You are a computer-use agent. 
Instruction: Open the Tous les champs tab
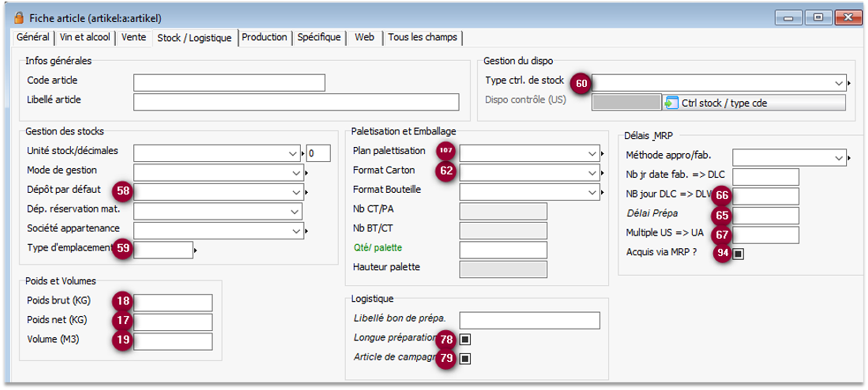(x=422, y=37)
